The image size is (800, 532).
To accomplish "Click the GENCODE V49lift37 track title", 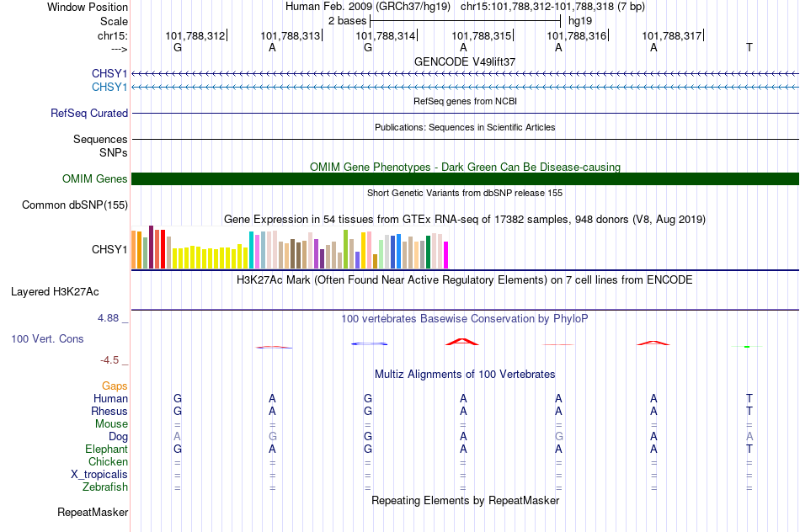I will pyautogui.click(x=465, y=61).
